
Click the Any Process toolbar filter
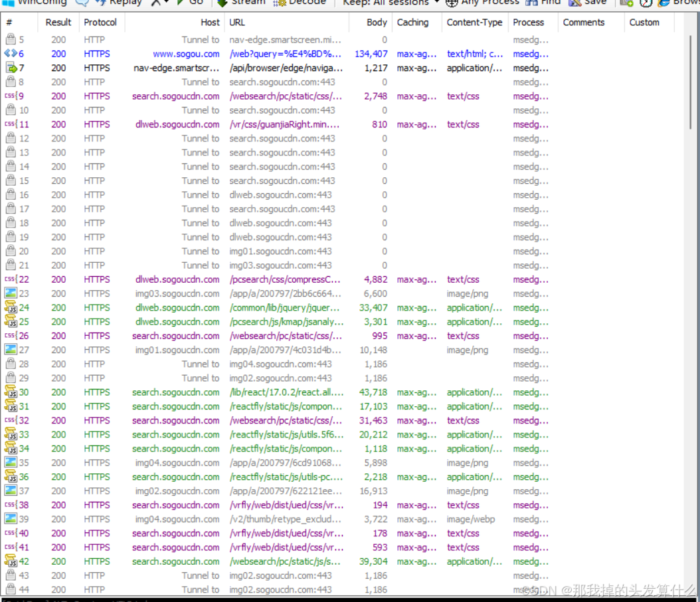pos(483,3)
